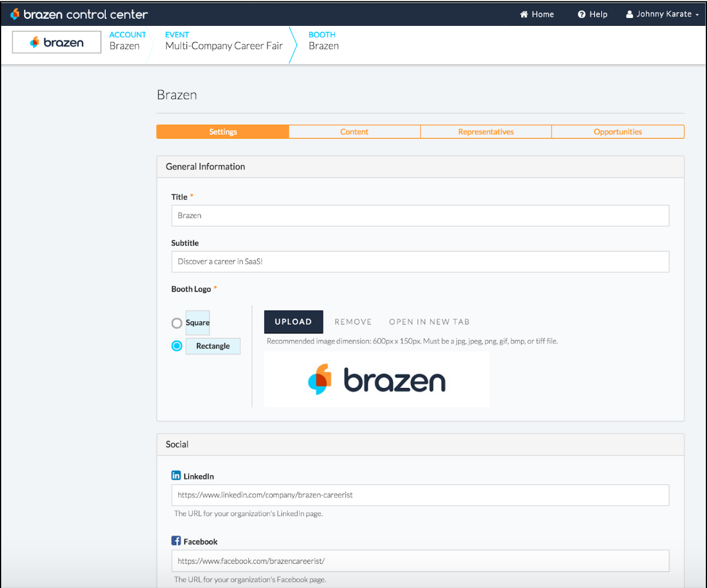The width and height of the screenshot is (707, 588).
Task: Click the Brazen page heading
Action: click(x=176, y=95)
